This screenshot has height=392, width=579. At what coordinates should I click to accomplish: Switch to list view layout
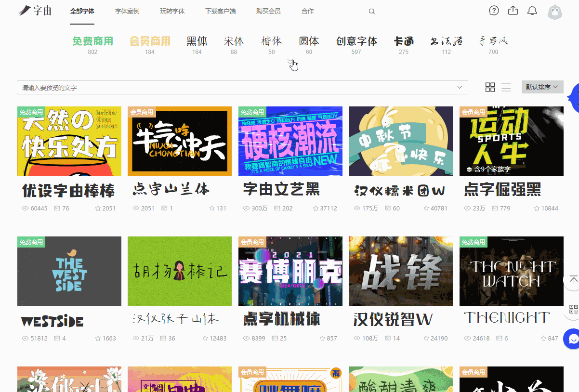(x=506, y=87)
